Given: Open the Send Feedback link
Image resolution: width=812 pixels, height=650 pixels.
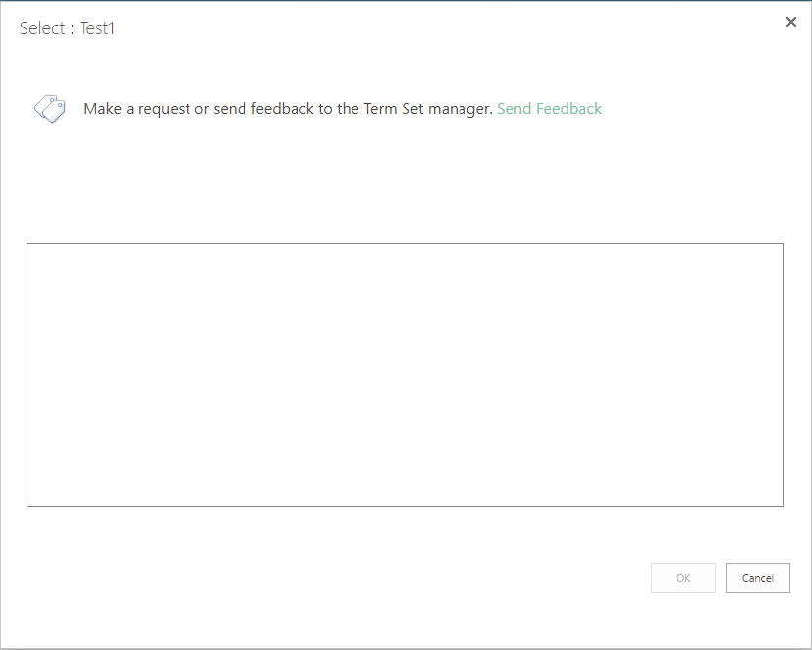Looking at the screenshot, I should (549, 109).
